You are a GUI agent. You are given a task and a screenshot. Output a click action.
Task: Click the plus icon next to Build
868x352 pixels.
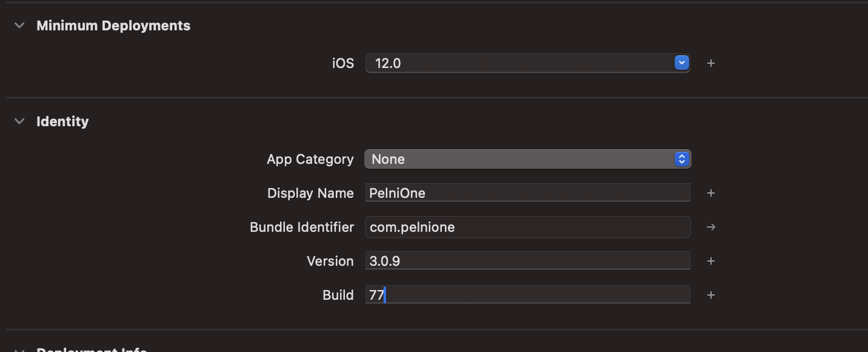pyautogui.click(x=711, y=295)
